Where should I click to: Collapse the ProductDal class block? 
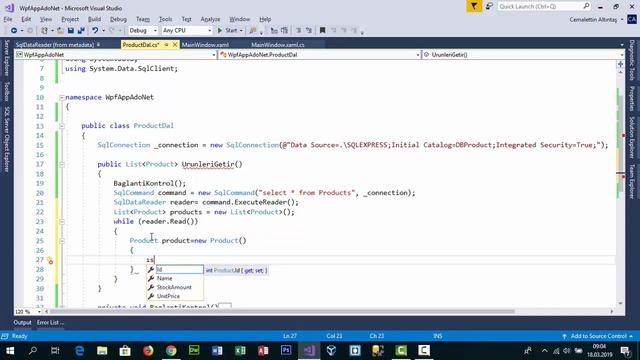tap(62, 126)
